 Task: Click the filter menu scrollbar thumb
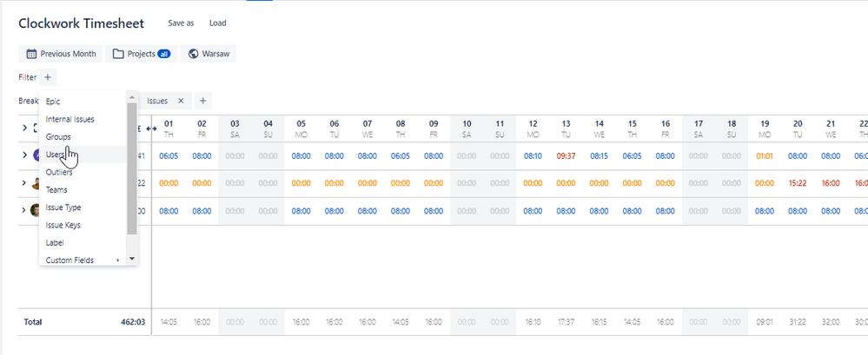pos(132,168)
